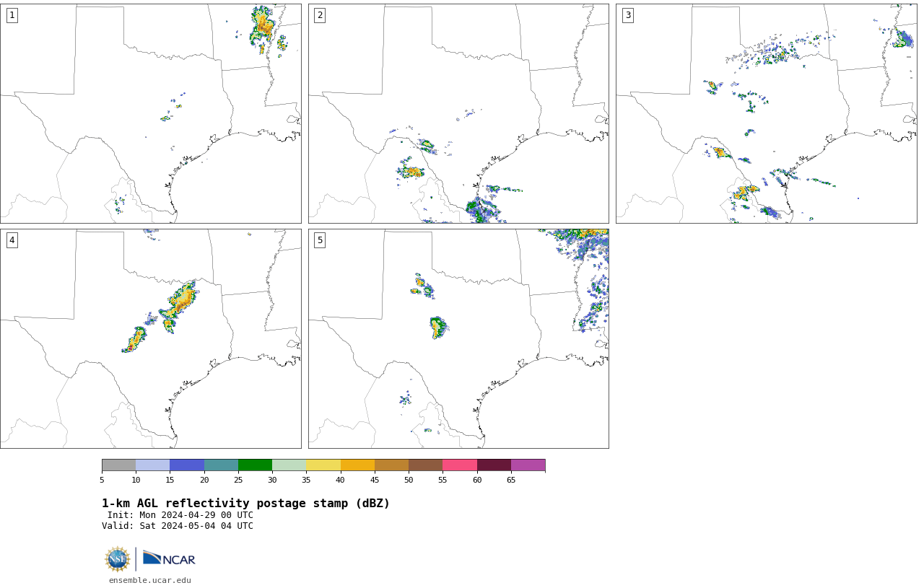Viewport: 924px width, 588px height.
Task: Open ensemble member 2 reflectivity map
Action: 458,113
